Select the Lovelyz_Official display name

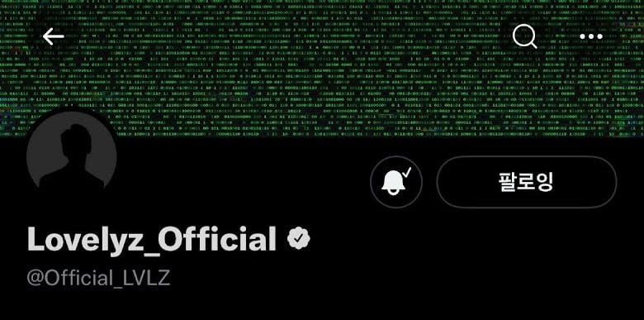coord(152,239)
